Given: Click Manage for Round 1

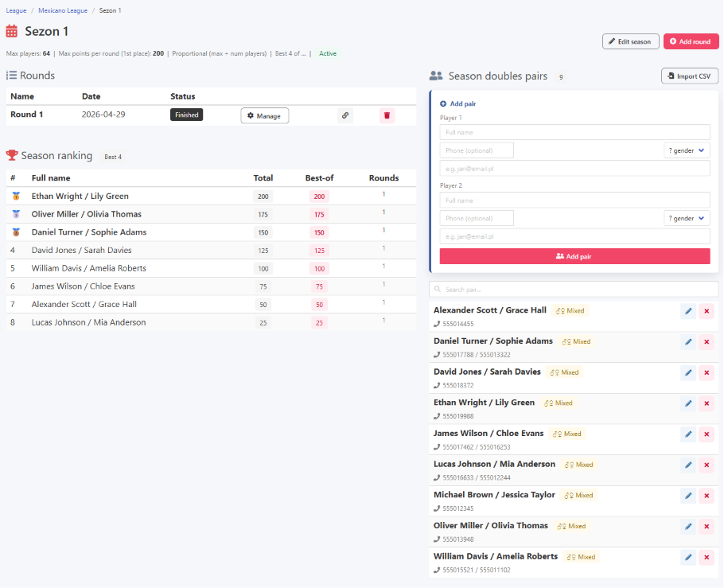Looking at the screenshot, I should click(x=265, y=116).
